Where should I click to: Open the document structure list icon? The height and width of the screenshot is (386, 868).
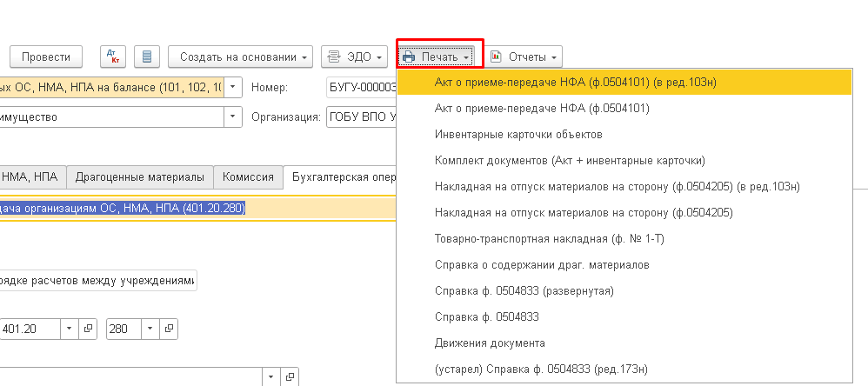pyautogui.click(x=147, y=57)
